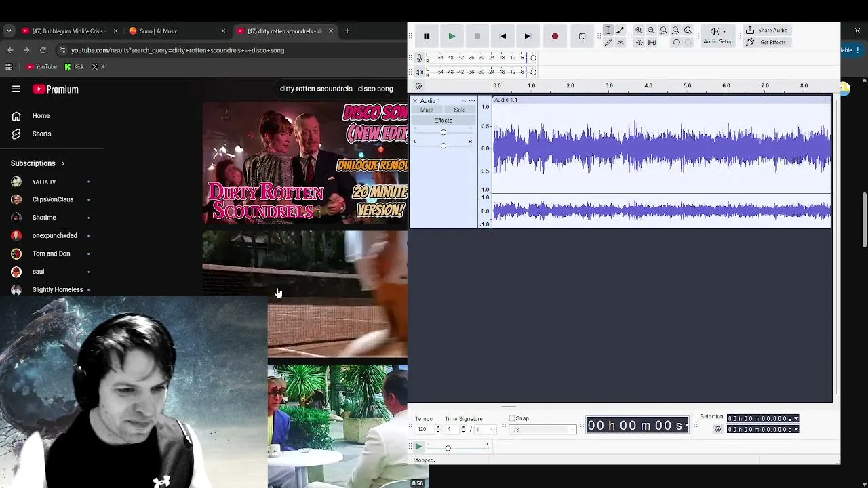Reload the YouTube page
This screenshot has width=868, height=488.
43,50
